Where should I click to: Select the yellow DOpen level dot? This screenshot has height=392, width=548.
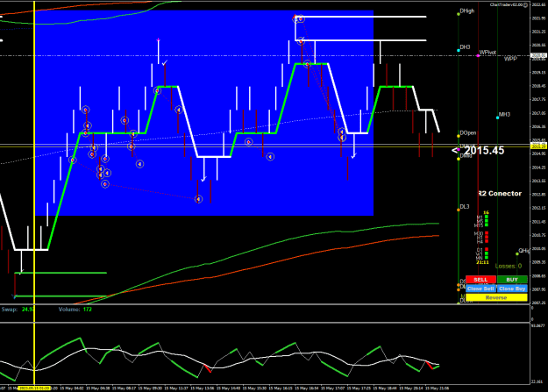[459, 136]
